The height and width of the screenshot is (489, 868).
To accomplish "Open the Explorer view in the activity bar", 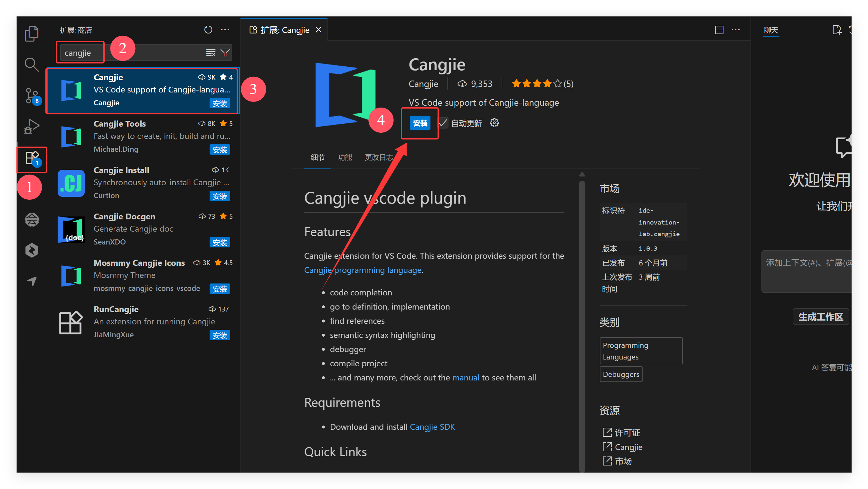I will [32, 34].
